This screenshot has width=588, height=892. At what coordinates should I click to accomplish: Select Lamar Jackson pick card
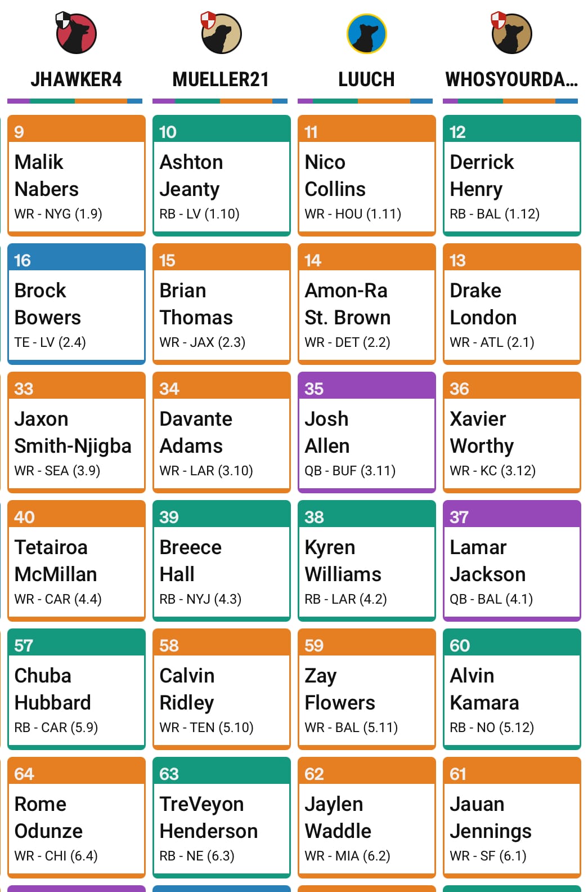click(x=512, y=561)
